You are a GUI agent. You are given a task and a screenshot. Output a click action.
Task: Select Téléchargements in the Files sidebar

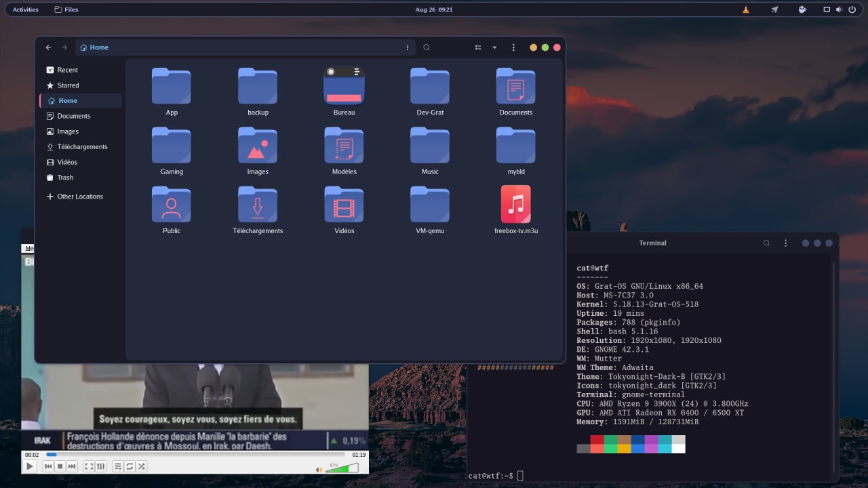pyautogui.click(x=82, y=147)
